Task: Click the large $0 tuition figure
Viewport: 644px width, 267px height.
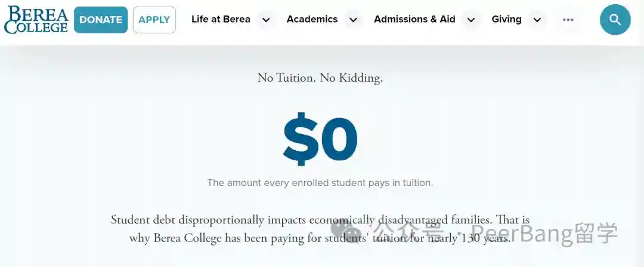Action: click(320, 139)
